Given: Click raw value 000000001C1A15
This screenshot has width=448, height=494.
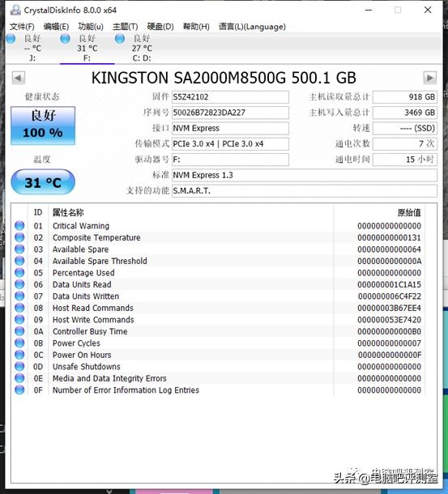Looking at the screenshot, I should click(x=390, y=284).
